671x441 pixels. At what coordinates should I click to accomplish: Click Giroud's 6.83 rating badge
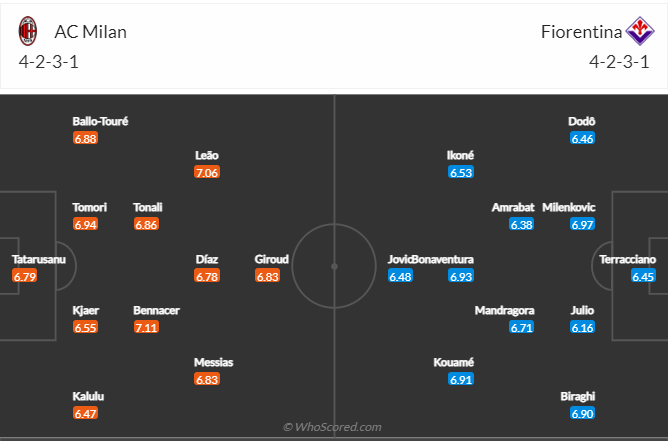267,276
